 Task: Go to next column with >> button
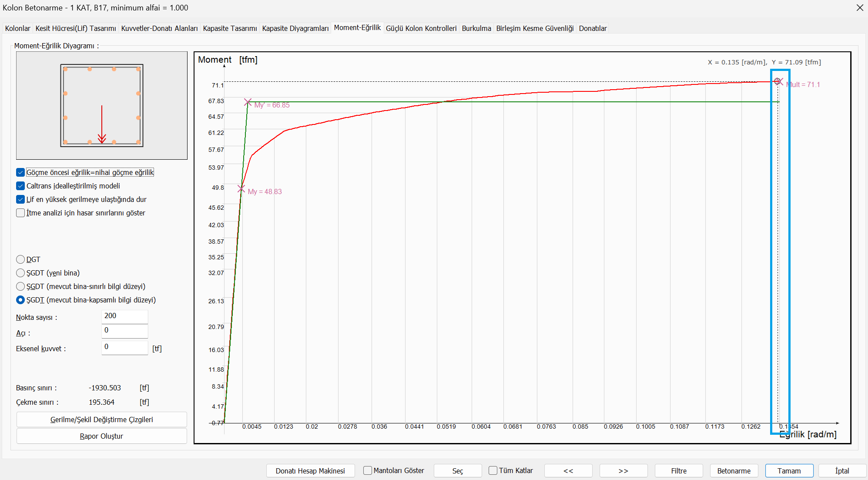(623, 471)
